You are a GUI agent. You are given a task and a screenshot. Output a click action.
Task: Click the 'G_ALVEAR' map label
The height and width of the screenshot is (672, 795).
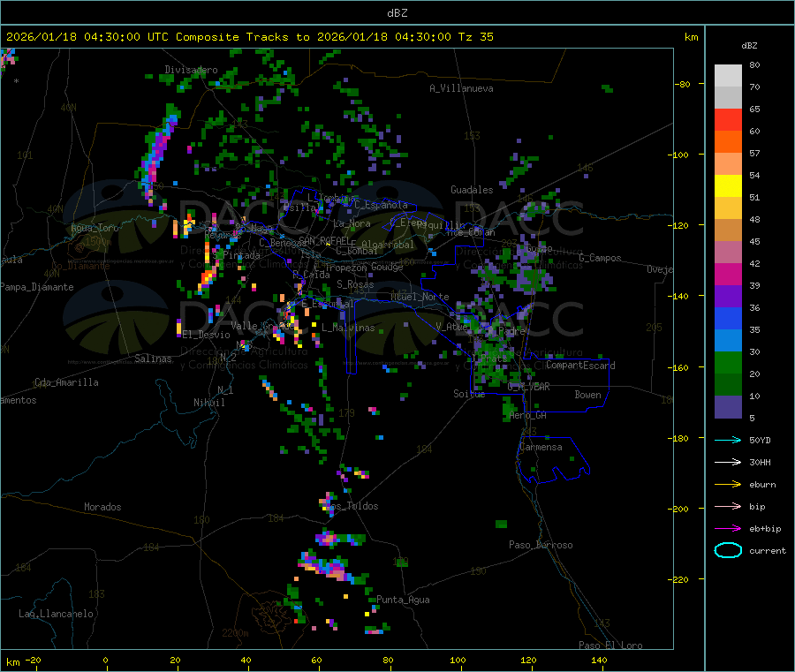[x=529, y=387]
